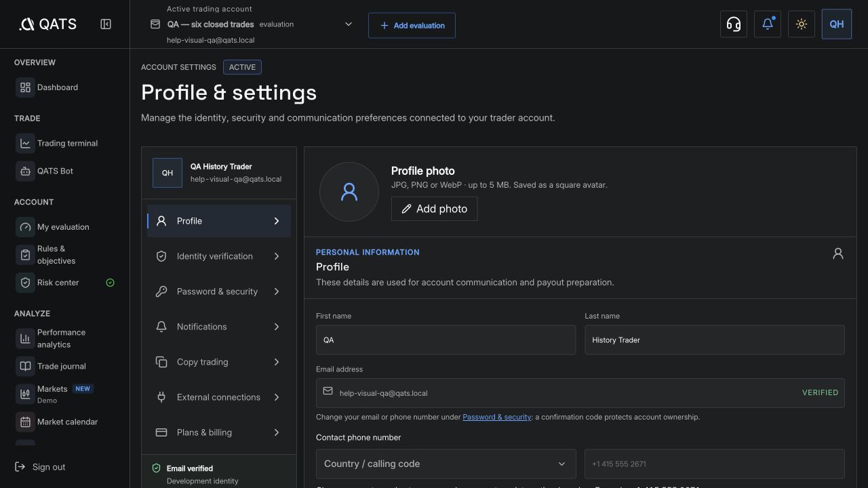Toggle light theme sun icon
The image size is (868, 488).
coord(802,24)
